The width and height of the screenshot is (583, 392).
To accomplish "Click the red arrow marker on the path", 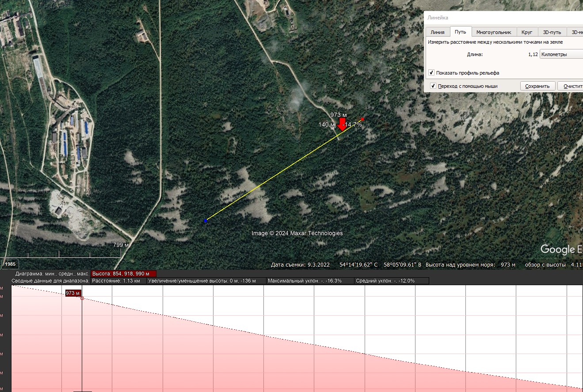I will [342, 124].
